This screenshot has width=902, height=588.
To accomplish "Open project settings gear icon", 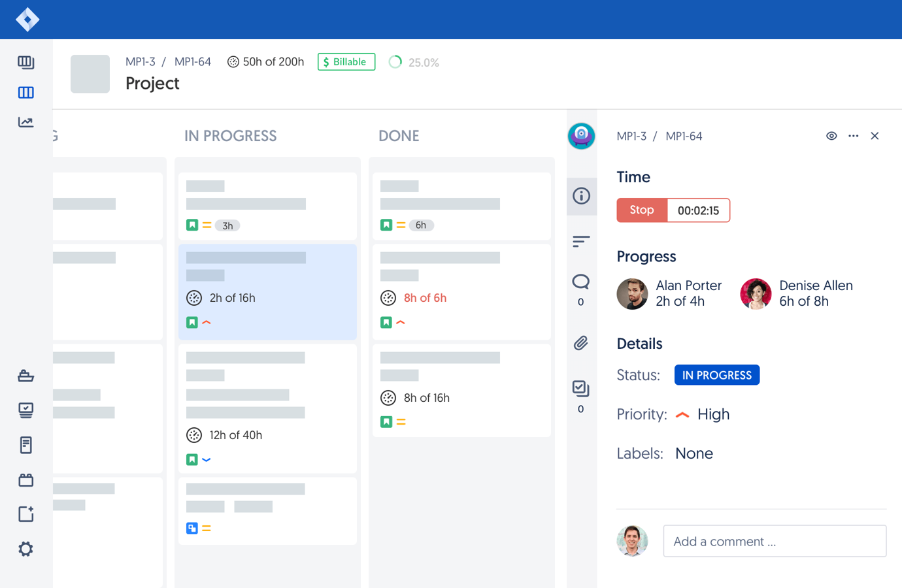I will pos(26,549).
